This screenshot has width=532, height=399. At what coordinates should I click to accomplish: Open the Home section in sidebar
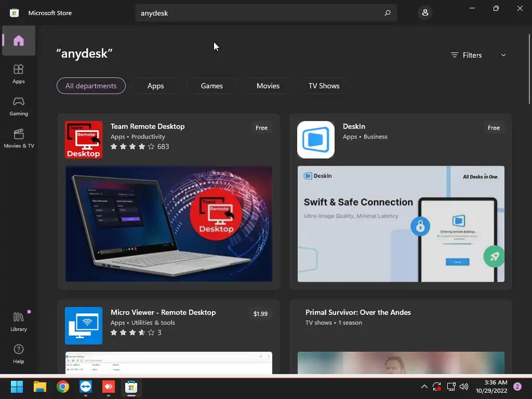pyautogui.click(x=19, y=41)
